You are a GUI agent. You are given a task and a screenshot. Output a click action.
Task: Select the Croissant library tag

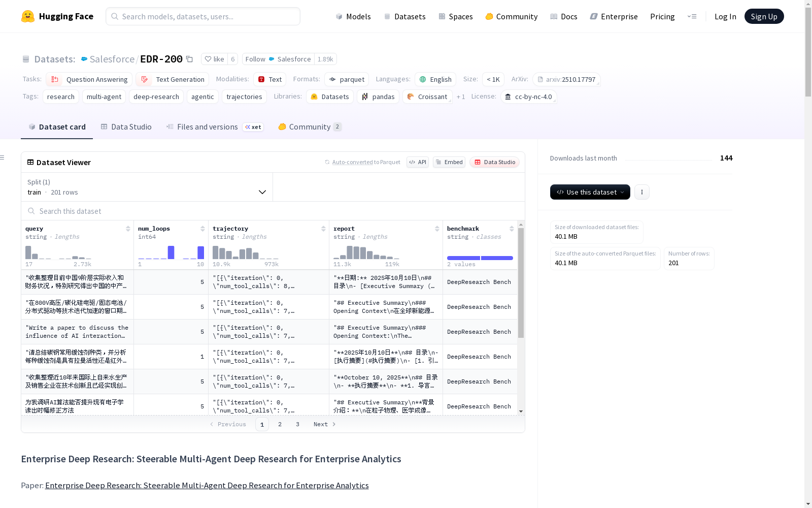point(427,97)
